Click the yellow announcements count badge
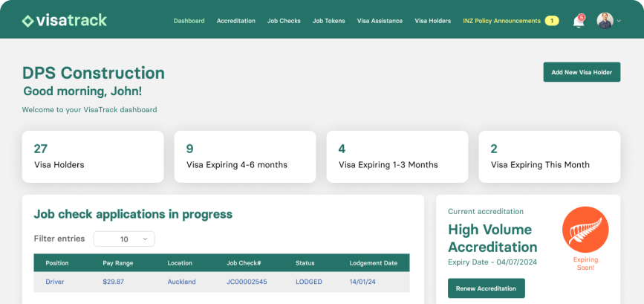Screen dimensions: 644x304 point(552,21)
